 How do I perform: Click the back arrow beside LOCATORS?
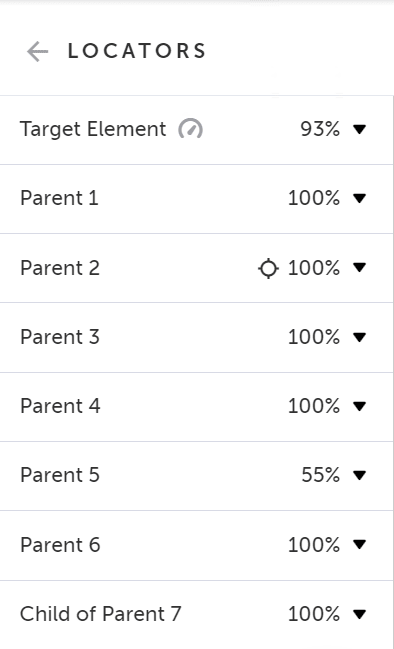tap(38, 52)
